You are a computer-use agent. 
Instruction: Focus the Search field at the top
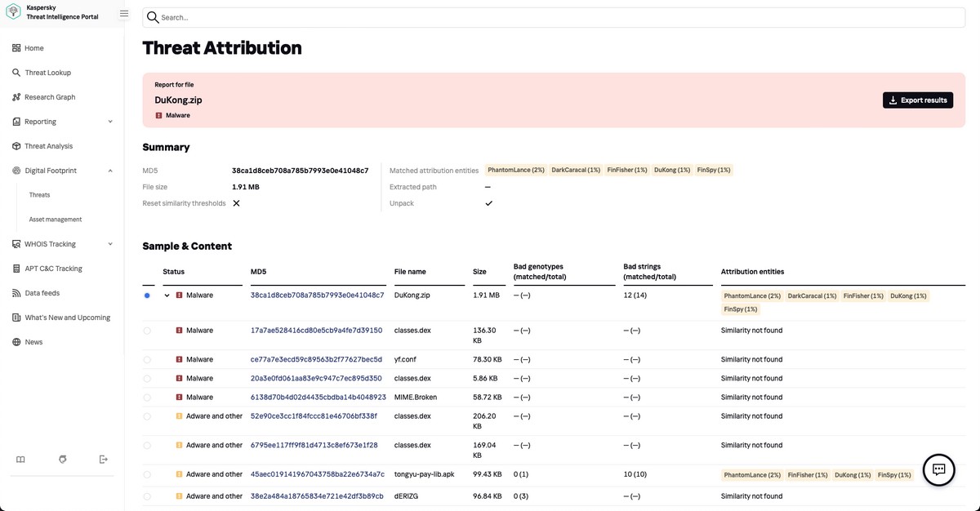point(554,17)
